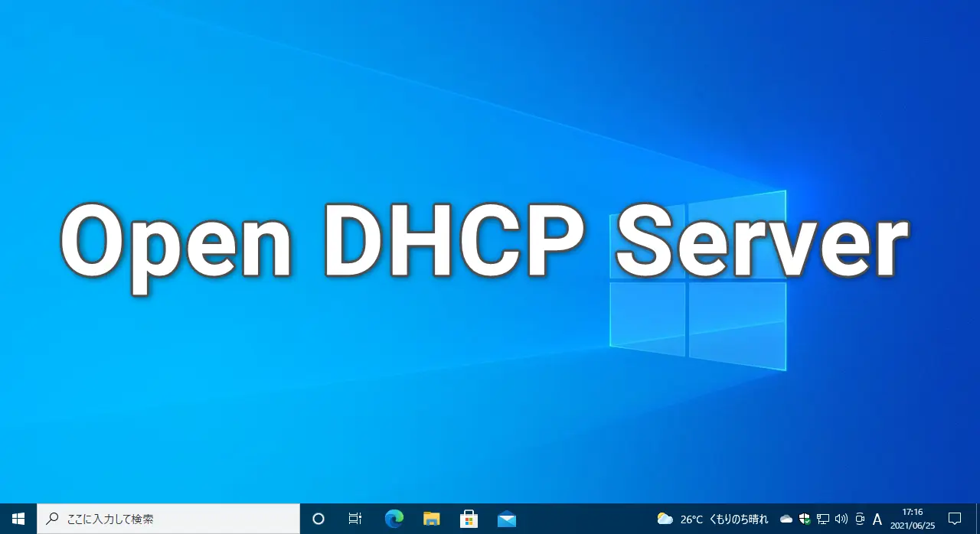View forecast via the 26°C weather widget
Image resolution: width=980 pixels, height=534 pixels.
tap(712, 519)
